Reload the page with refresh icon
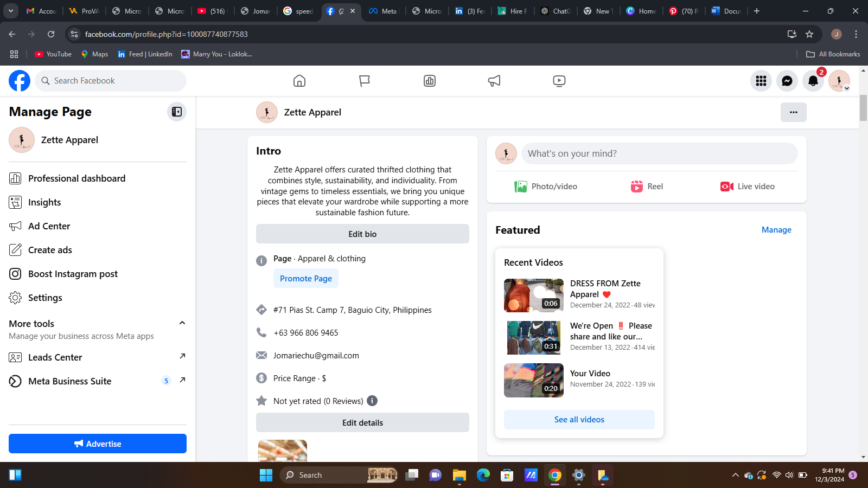 [51, 34]
